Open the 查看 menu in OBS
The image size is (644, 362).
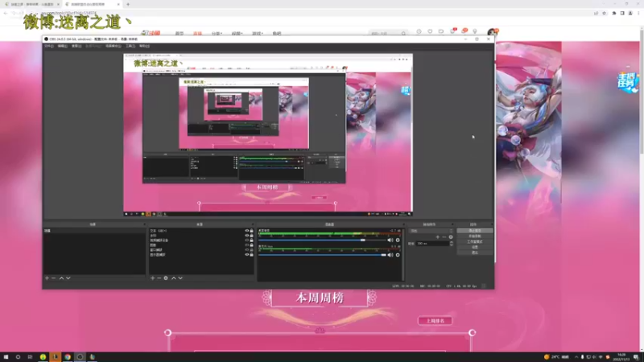click(x=76, y=46)
